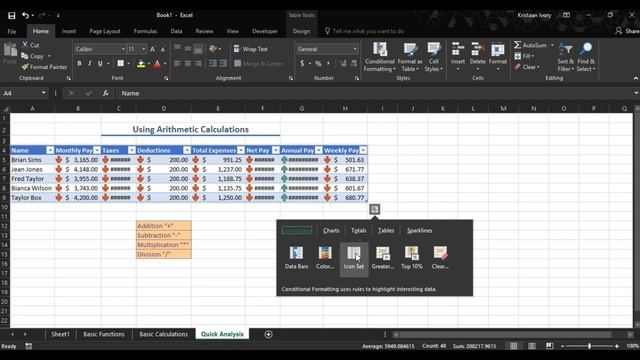Open Find & Select menu
Viewport: 640px width, 360px height.
[586, 57]
